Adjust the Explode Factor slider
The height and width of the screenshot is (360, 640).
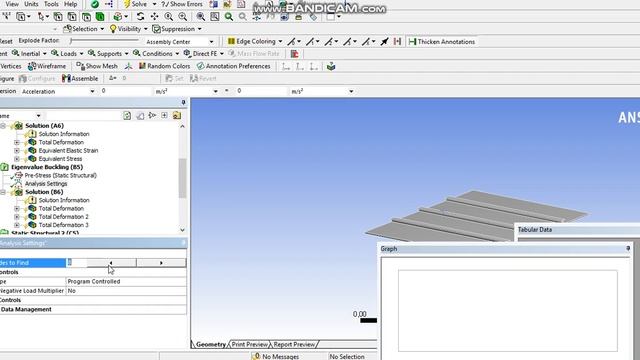click(104, 41)
